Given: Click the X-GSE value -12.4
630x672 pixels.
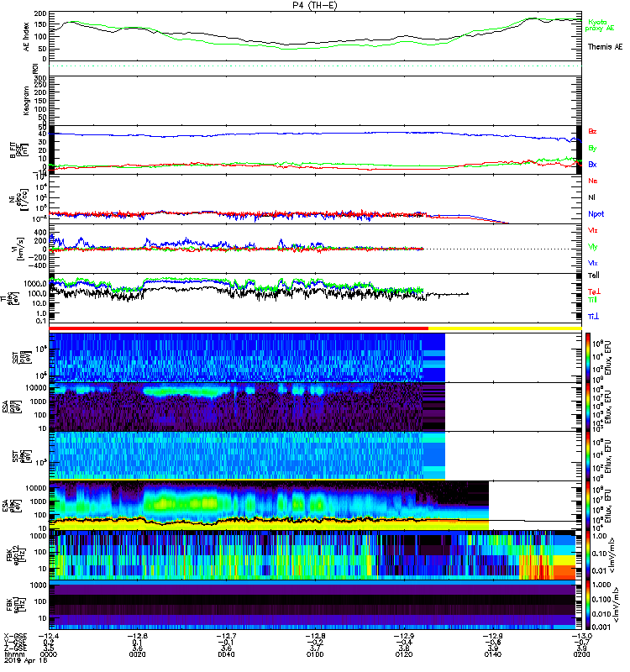Looking at the screenshot, I should pyautogui.click(x=49, y=636).
